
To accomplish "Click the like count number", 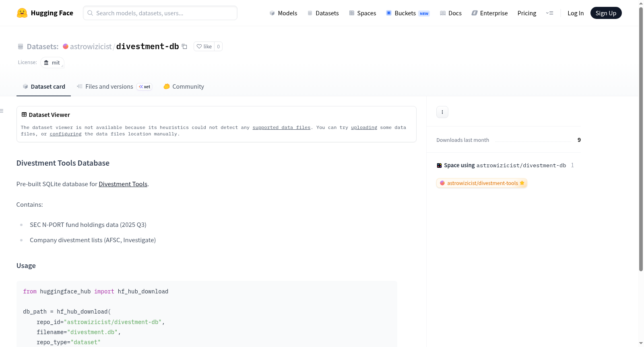I will 219,46.
